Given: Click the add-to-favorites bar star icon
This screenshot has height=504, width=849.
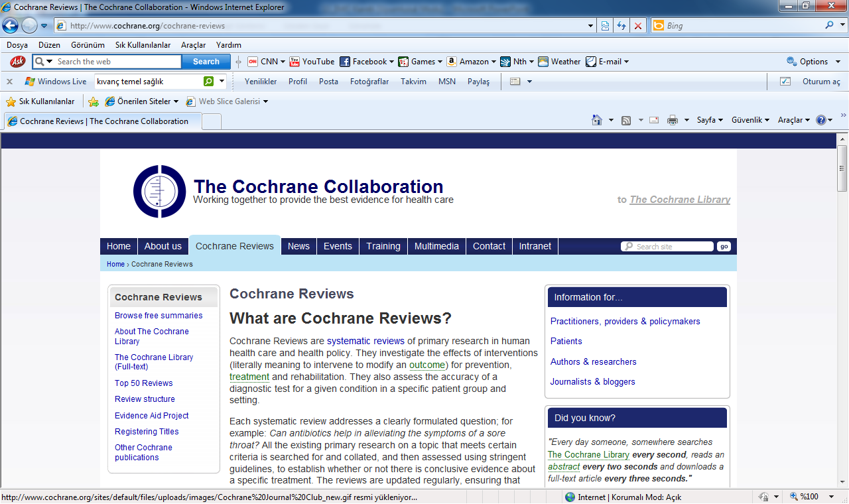Looking at the screenshot, I should (94, 101).
